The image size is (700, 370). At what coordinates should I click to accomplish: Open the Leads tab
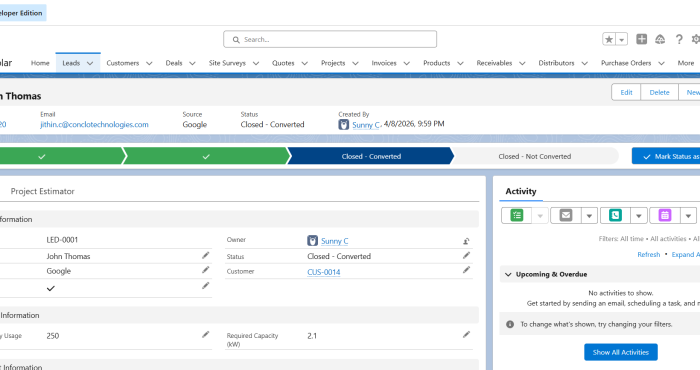click(71, 63)
